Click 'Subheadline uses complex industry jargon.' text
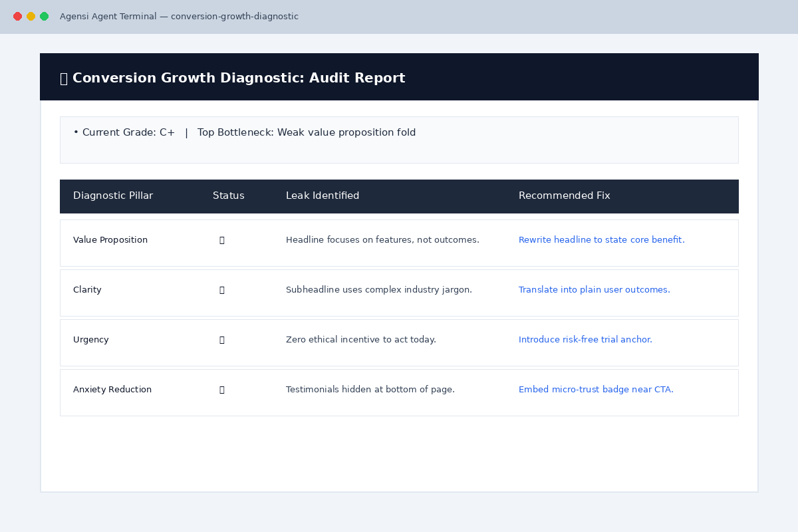This screenshot has width=798, height=532. (379, 290)
